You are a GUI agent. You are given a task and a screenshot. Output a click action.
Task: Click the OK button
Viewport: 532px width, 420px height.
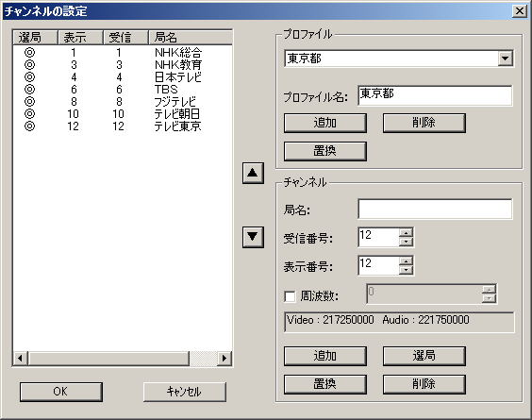coord(61,392)
